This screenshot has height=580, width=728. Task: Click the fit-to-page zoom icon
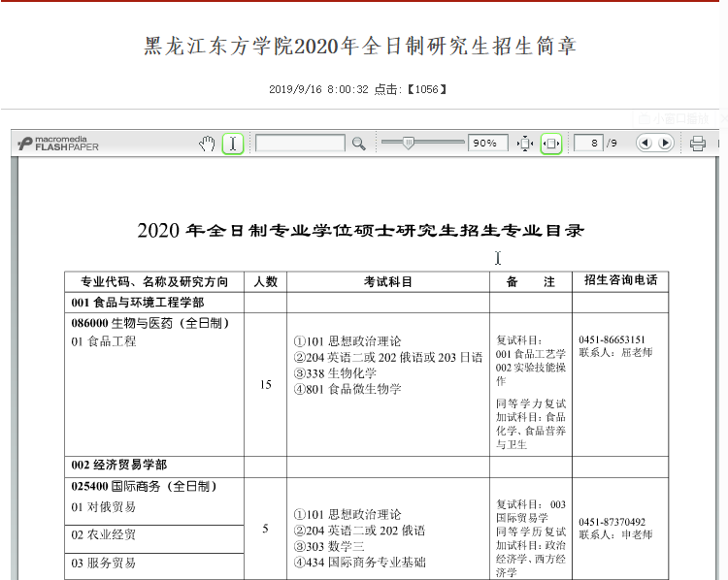(525, 144)
